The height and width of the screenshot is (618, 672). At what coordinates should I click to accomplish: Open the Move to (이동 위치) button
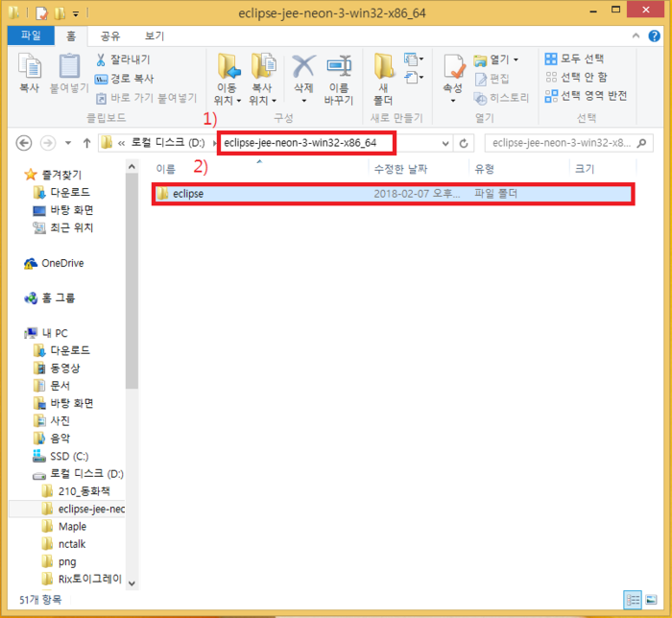[x=228, y=80]
